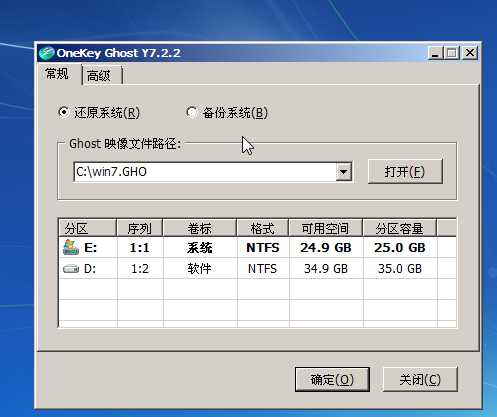Click sequence value 1:1
Viewport: 497px width, 417px height.
[140, 248]
